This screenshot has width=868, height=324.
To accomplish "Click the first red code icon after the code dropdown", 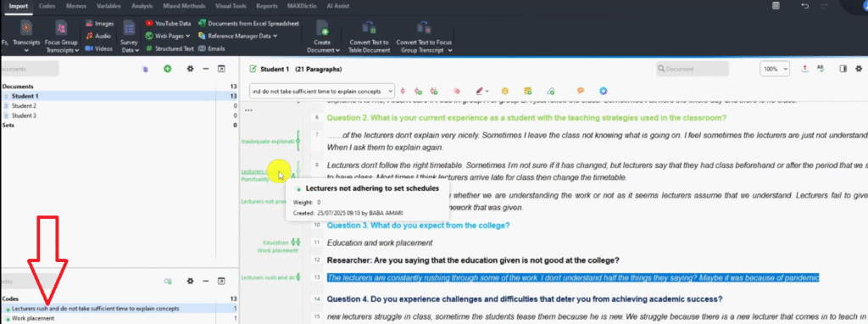I will (x=403, y=91).
